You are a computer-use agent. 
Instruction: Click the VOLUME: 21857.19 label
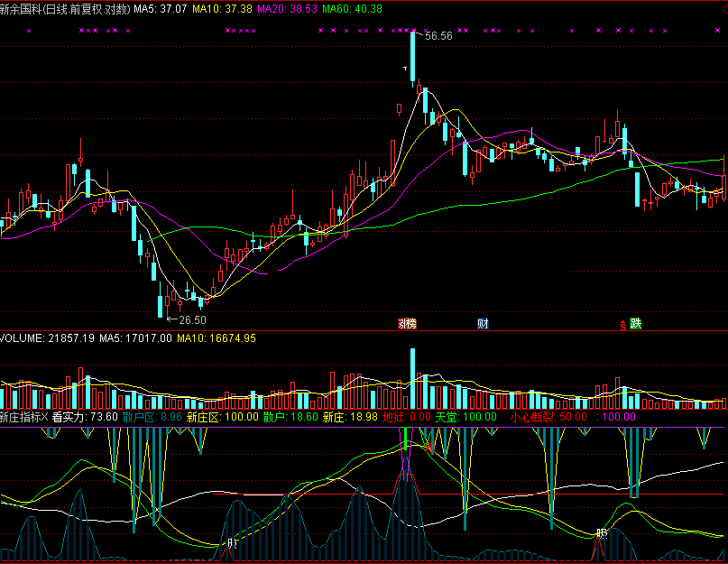point(47,338)
